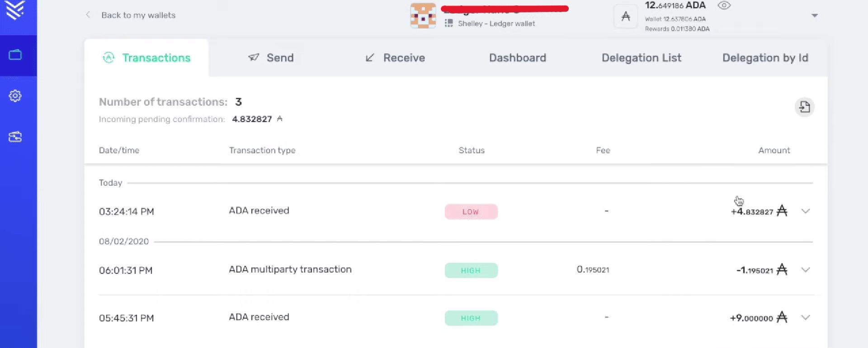This screenshot has width=868, height=348.
Task: Click the back arrow chevron
Action: [x=88, y=15]
